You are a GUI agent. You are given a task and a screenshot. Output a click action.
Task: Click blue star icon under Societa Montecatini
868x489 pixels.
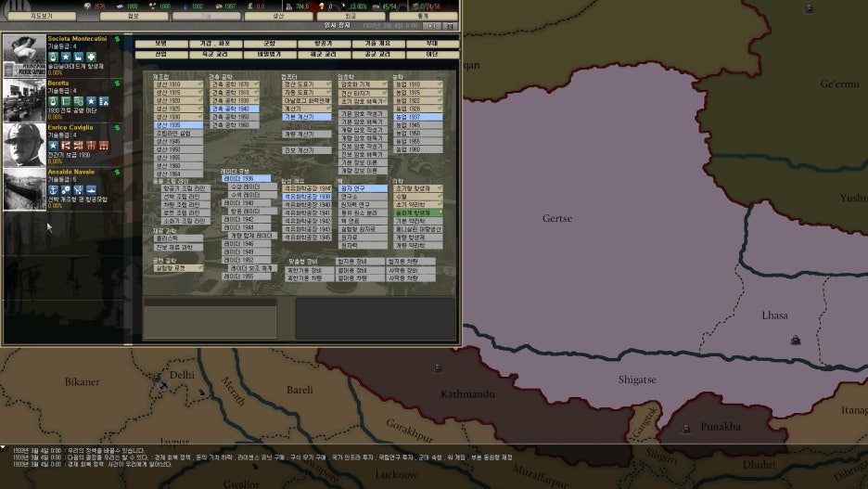click(x=66, y=57)
